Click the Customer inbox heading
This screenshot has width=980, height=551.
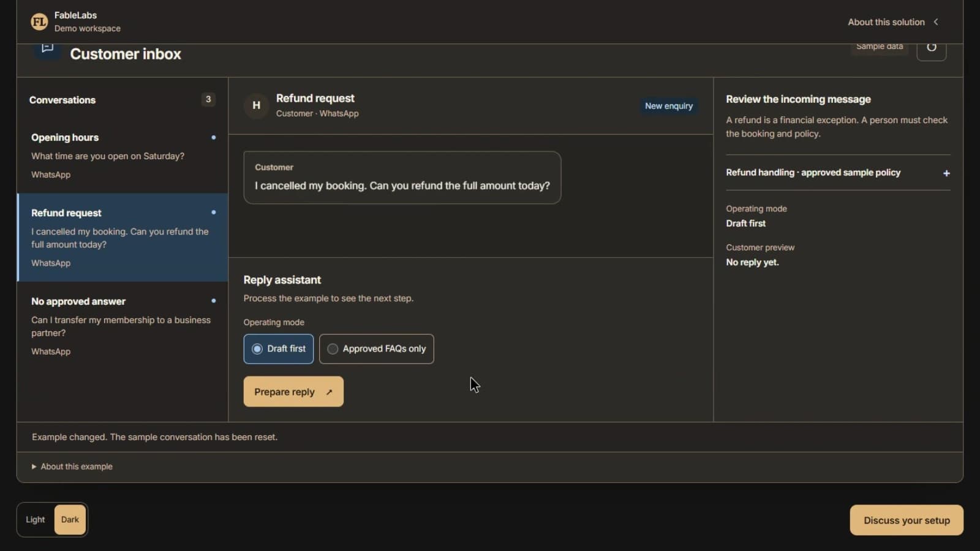tap(126, 54)
